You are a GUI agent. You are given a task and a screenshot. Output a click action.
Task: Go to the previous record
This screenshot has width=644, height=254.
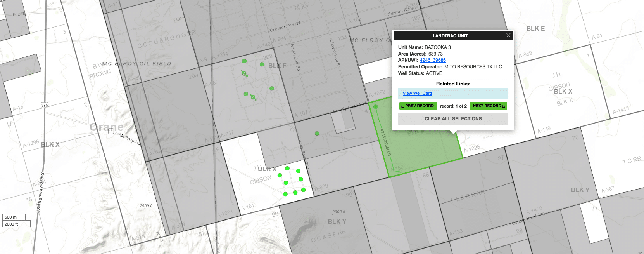tap(418, 106)
